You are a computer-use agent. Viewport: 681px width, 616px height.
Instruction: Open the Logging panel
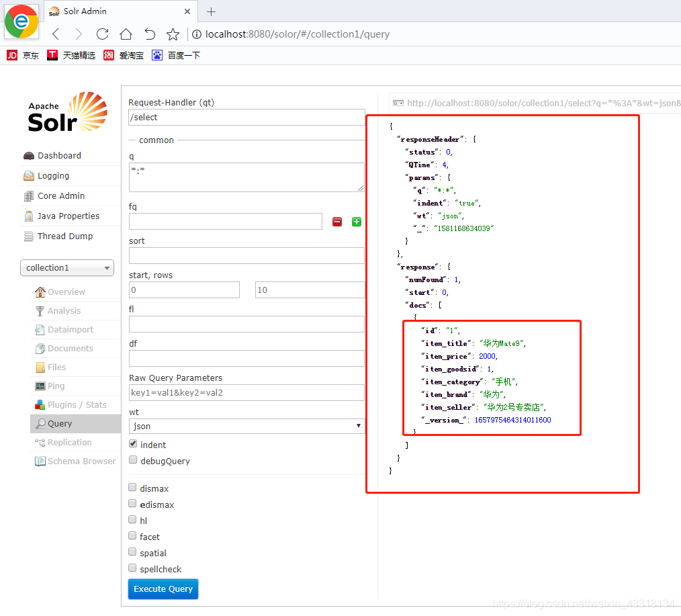[52, 175]
